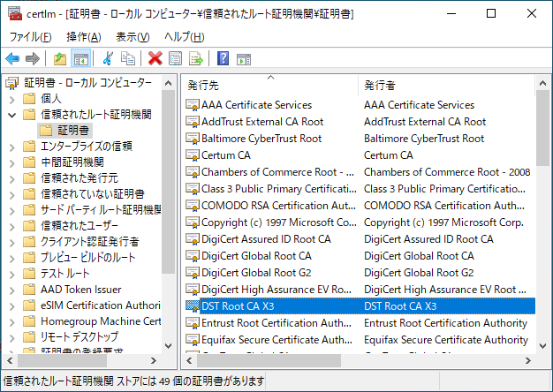The width and height of the screenshot is (553, 392).
Task: Click certificate icon of DST Root CA X3
Action: tap(193, 306)
